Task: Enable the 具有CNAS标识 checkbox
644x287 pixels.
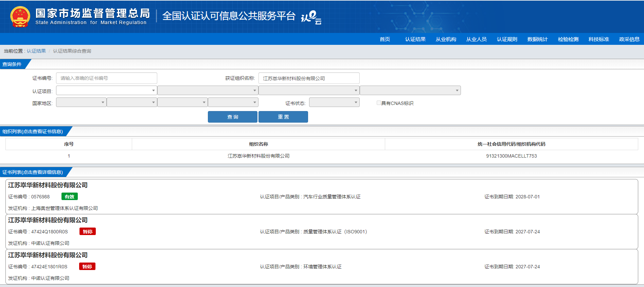Action: [379, 103]
